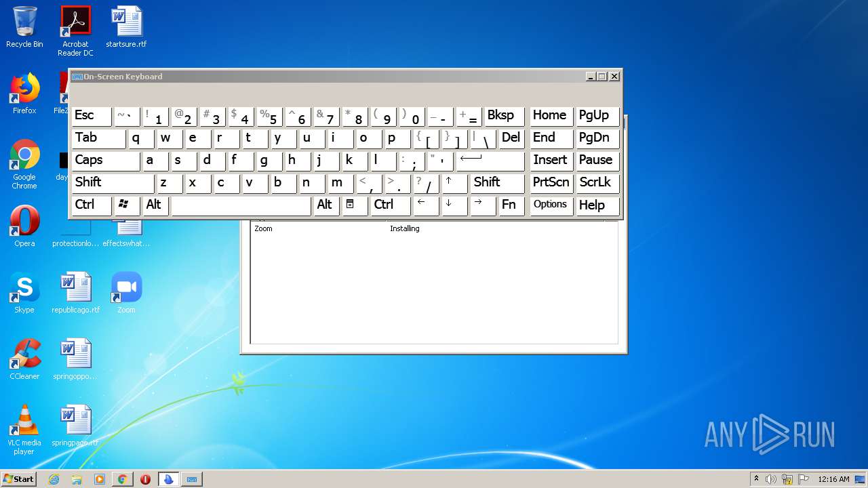The height and width of the screenshot is (488, 868).
Task: Show hidden system tray icons
Action: [x=756, y=479]
